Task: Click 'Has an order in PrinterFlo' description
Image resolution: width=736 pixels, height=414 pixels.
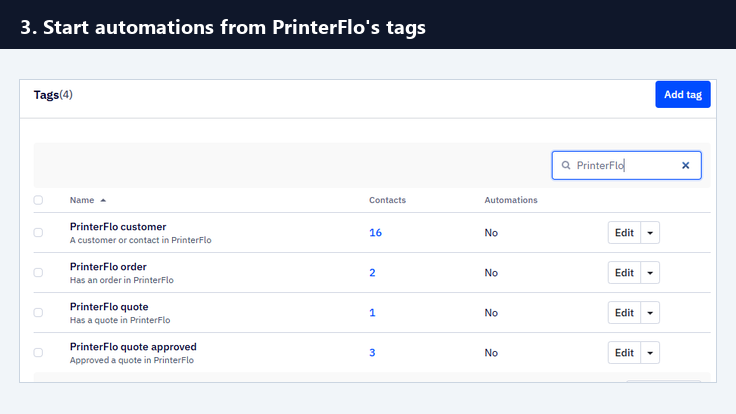Action: [x=122, y=280]
